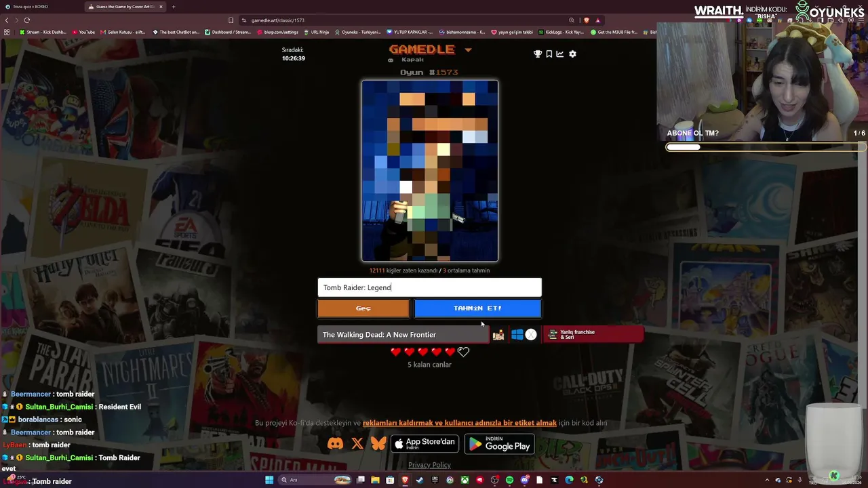
Task: Open Discord from the taskbar
Action: click(524, 480)
